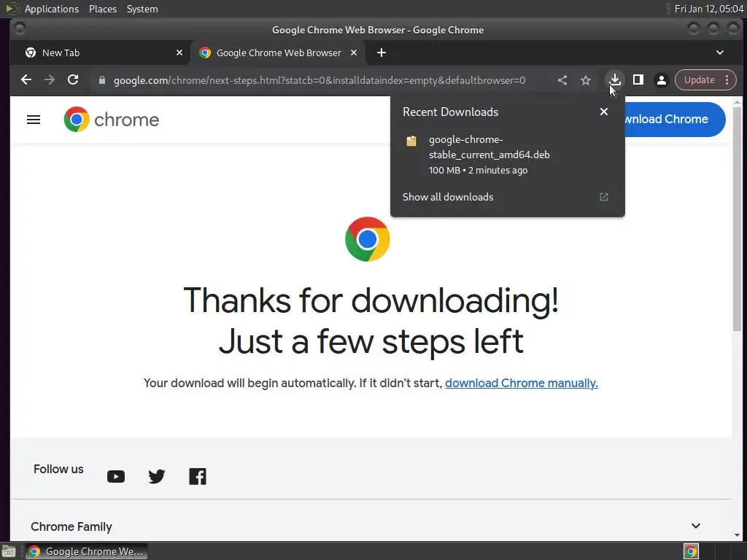Open the System menu
This screenshot has width=747, height=560.
142,9
